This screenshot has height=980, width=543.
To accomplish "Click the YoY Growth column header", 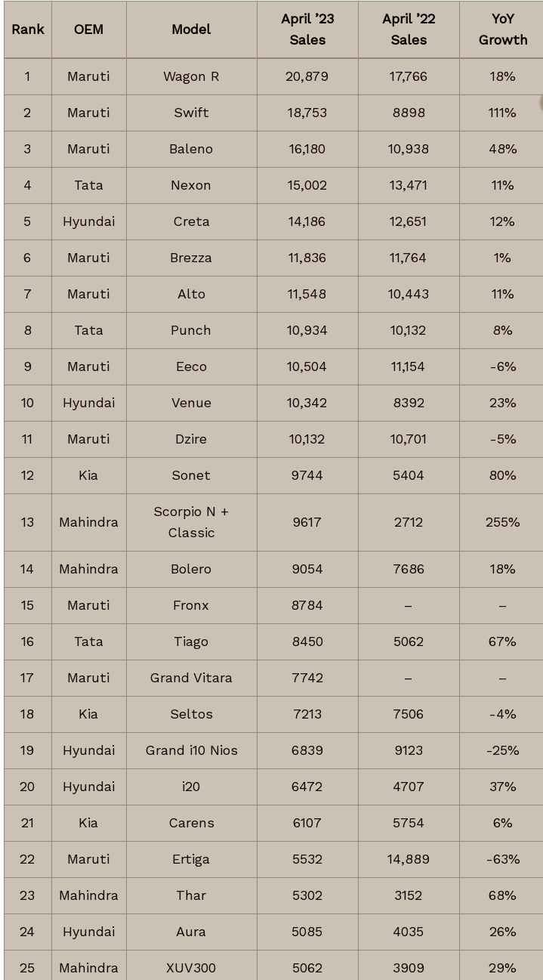I will (502, 29).
